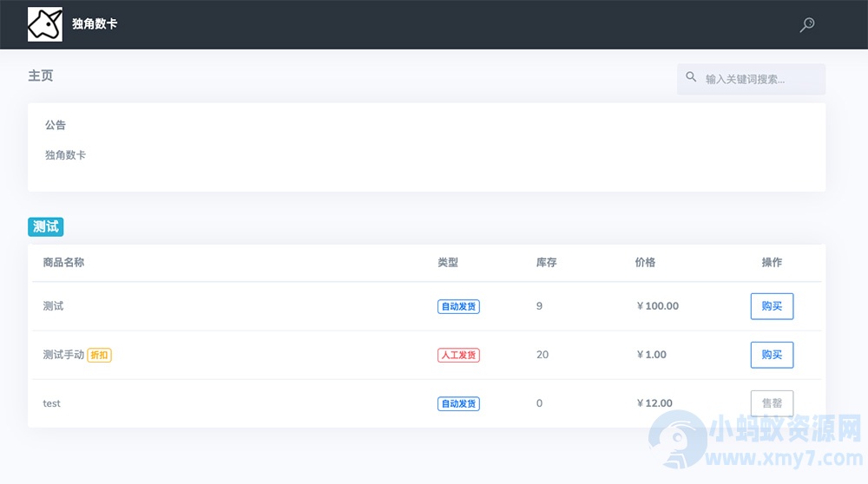Buy the 测试 product priced ¥100.00
The height and width of the screenshot is (484, 868).
tap(772, 306)
